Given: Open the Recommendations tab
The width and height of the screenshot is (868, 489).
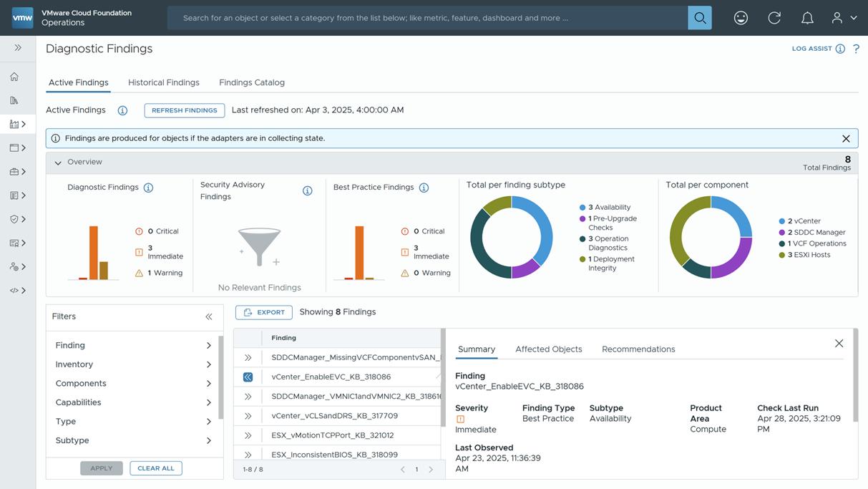Looking at the screenshot, I should point(638,349).
